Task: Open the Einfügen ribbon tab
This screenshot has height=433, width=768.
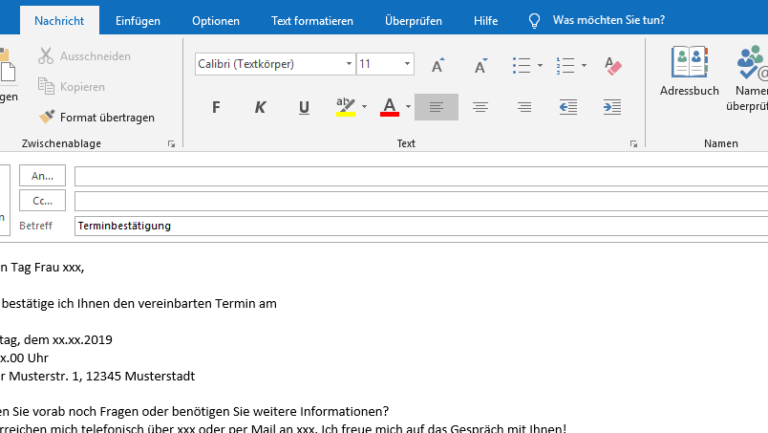Action: pos(138,21)
